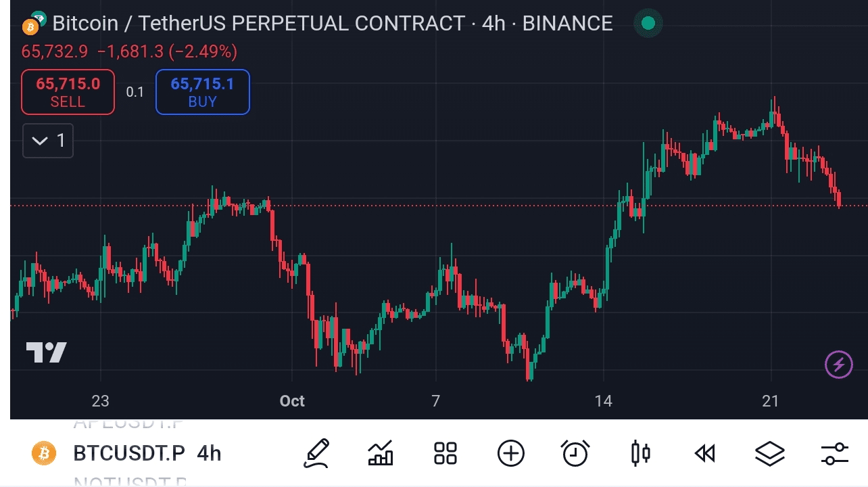Add a new alert with the clock icon
The height and width of the screenshot is (487, 868).
(x=575, y=453)
